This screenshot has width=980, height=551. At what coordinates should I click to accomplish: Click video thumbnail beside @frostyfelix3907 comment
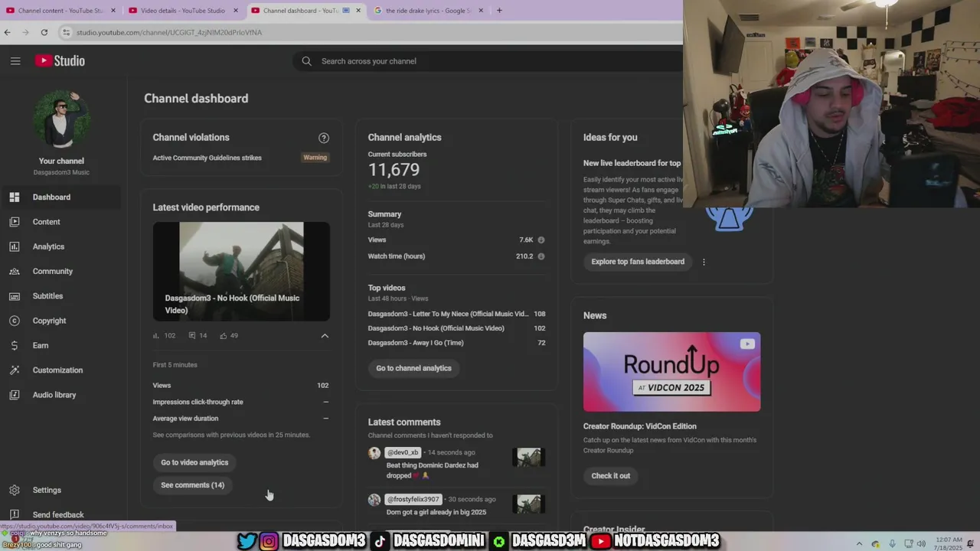click(529, 504)
